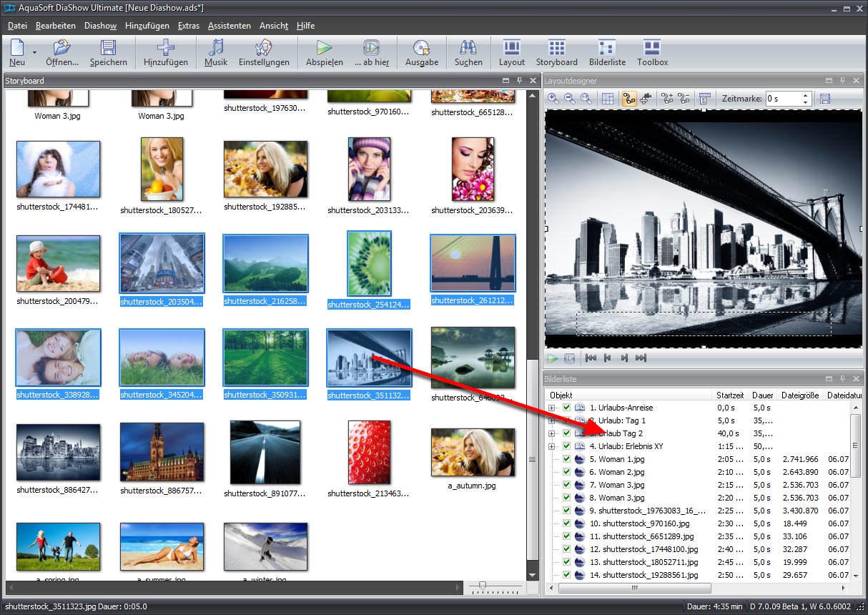Disable the shutterstock_970160.jpg checkbox
This screenshot has height=615, width=868.
(566, 523)
